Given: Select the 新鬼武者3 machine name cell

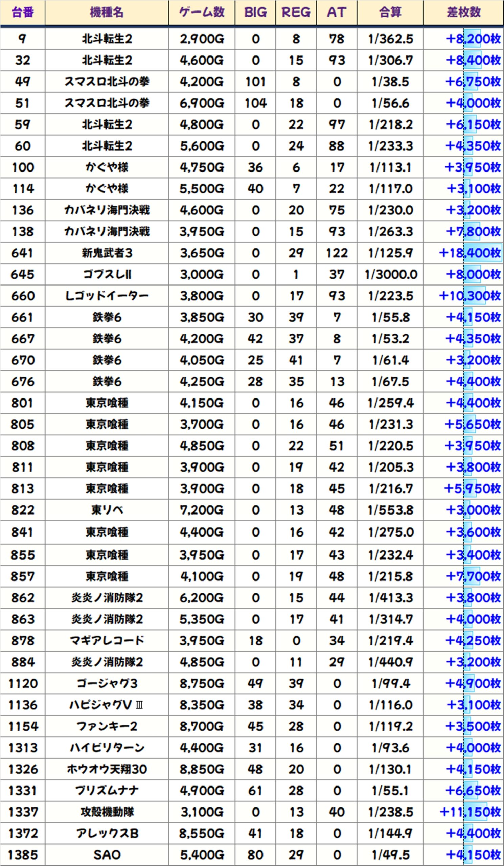Looking at the screenshot, I should pos(107,253).
